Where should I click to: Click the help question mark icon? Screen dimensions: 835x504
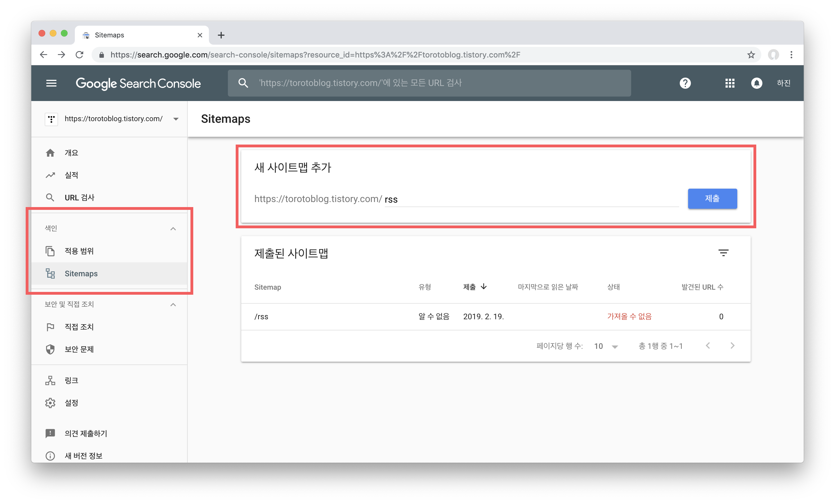[685, 83]
